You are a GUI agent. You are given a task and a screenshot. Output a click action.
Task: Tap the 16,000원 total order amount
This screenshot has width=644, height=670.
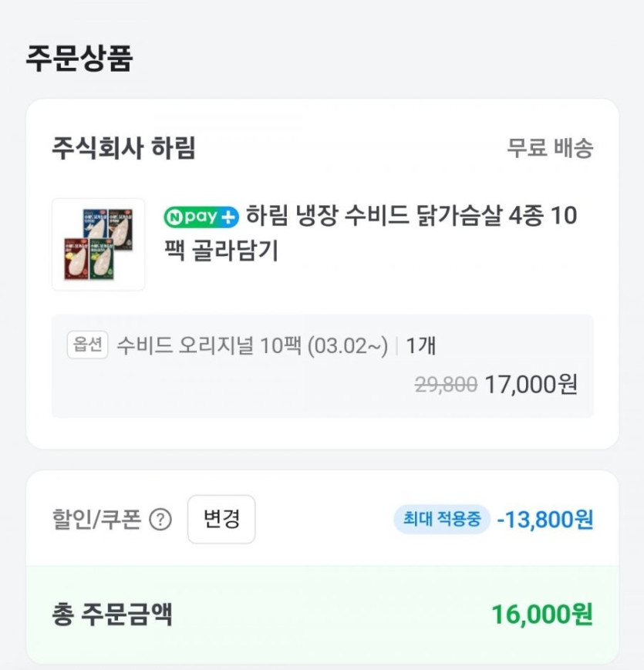542,614
